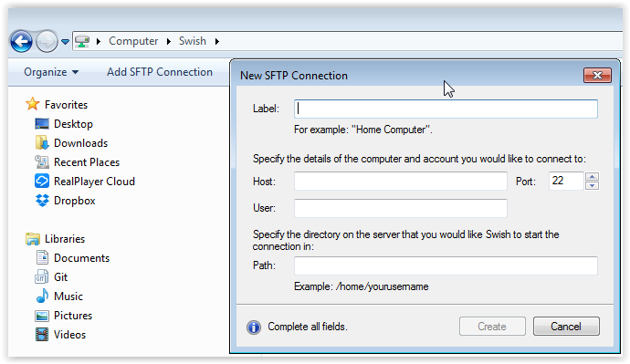Click the Cancel button

point(566,327)
